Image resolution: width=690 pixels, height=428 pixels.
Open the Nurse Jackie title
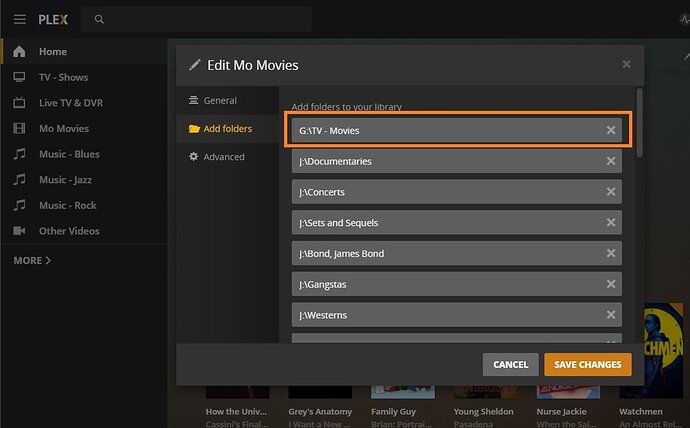point(562,412)
